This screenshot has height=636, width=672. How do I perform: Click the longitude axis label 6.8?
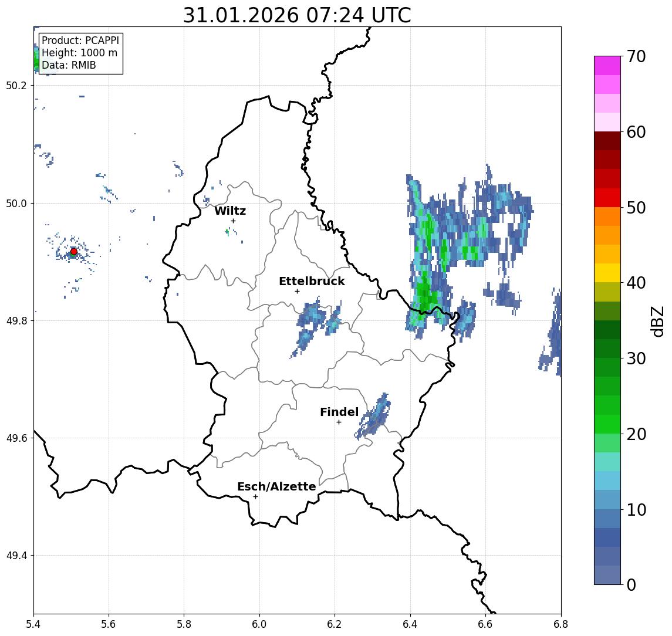[560, 624]
